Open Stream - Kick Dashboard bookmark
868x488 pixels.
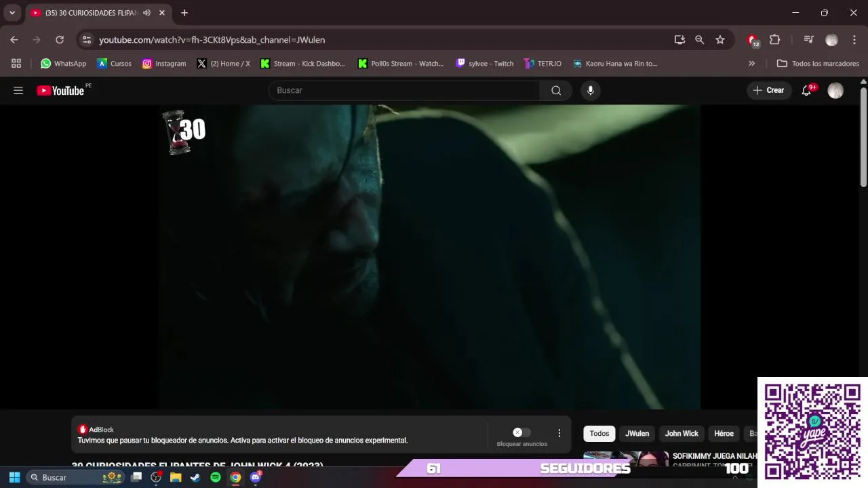(x=302, y=64)
